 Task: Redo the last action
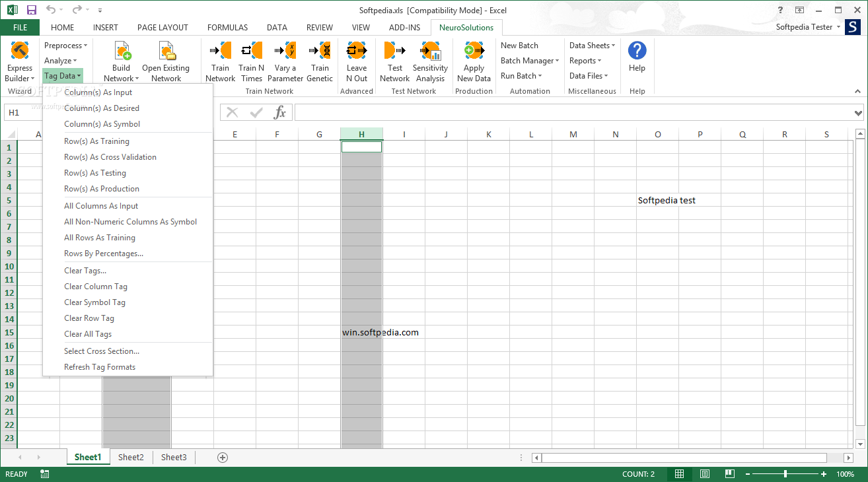coord(77,10)
